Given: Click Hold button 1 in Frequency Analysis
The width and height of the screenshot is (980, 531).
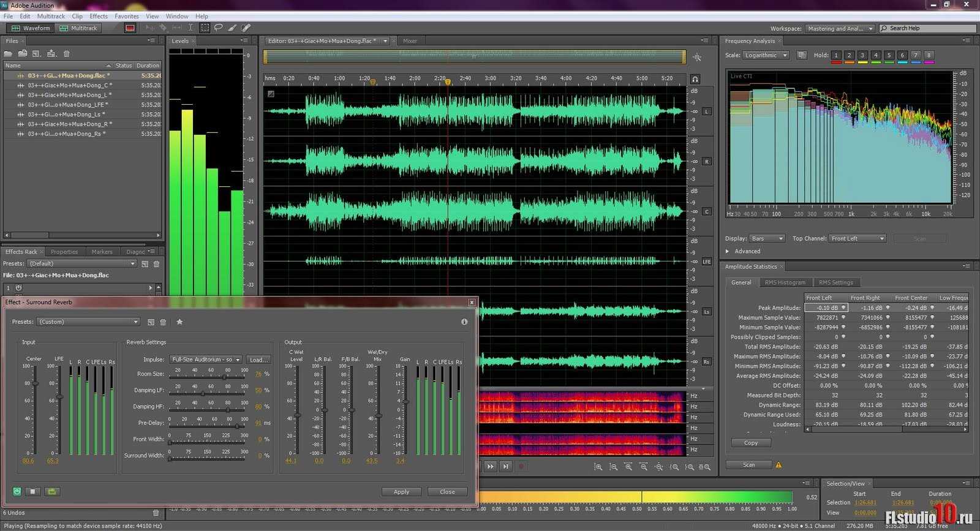Looking at the screenshot, I should pyautogui.click(x=836, y=55).
